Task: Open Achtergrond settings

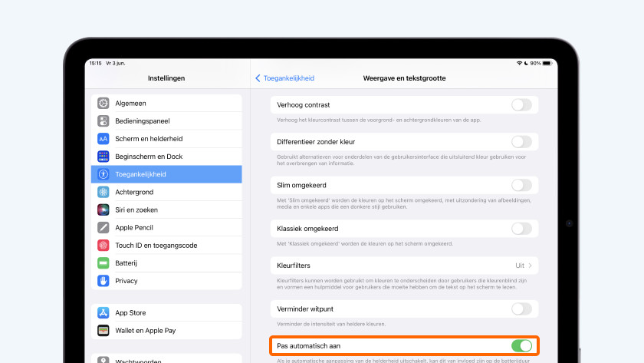Action: pyautogui.click(x=166, y=192)
